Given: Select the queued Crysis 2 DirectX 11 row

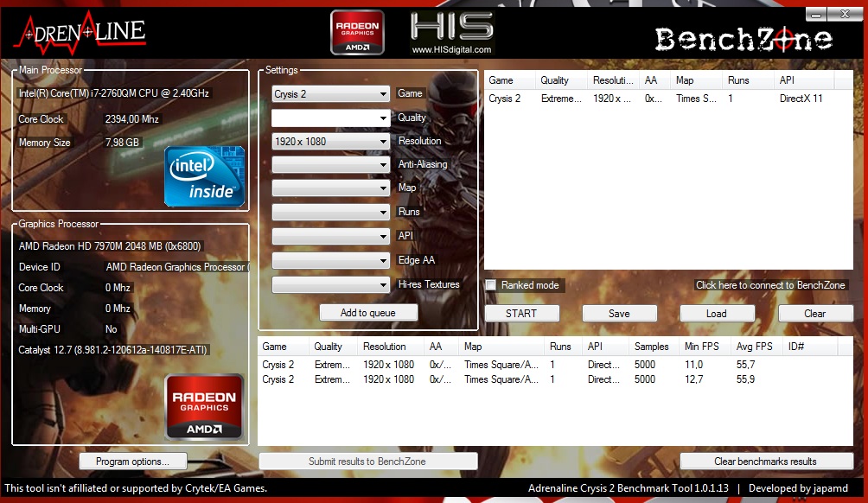Looking at the screenshot, I should click(x=668, y=99).
